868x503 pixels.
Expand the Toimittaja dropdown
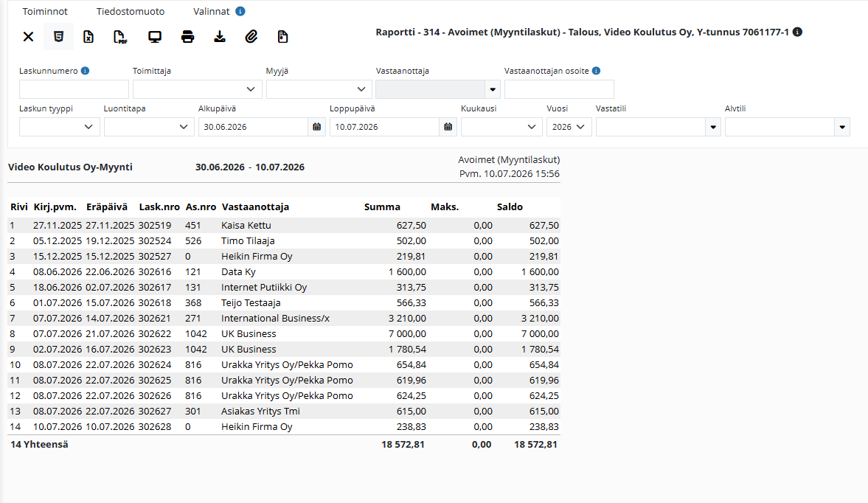coord(198,89)
